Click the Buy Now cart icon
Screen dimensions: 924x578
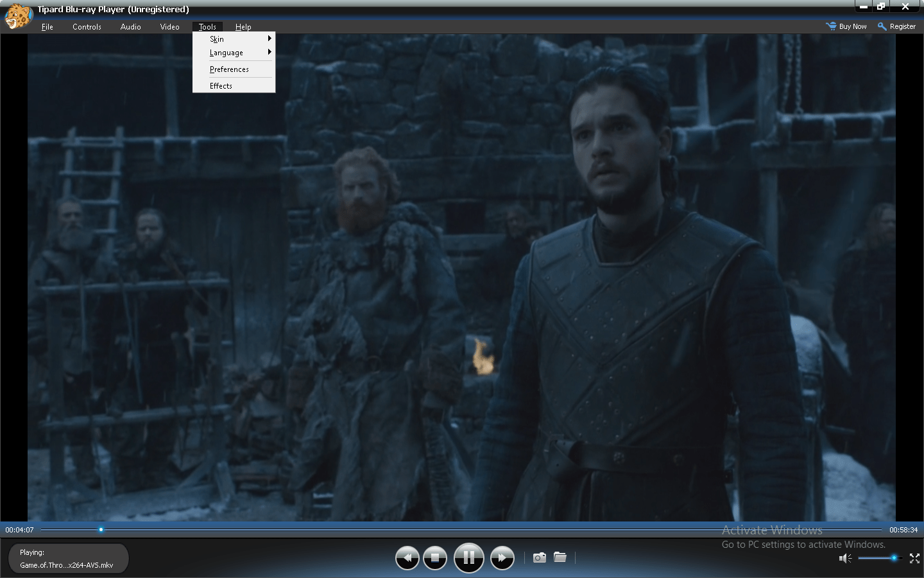click(x=831, y=26)
